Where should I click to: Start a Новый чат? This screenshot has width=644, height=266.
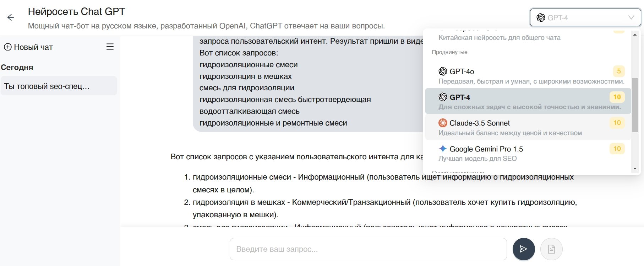coord(33,47)
